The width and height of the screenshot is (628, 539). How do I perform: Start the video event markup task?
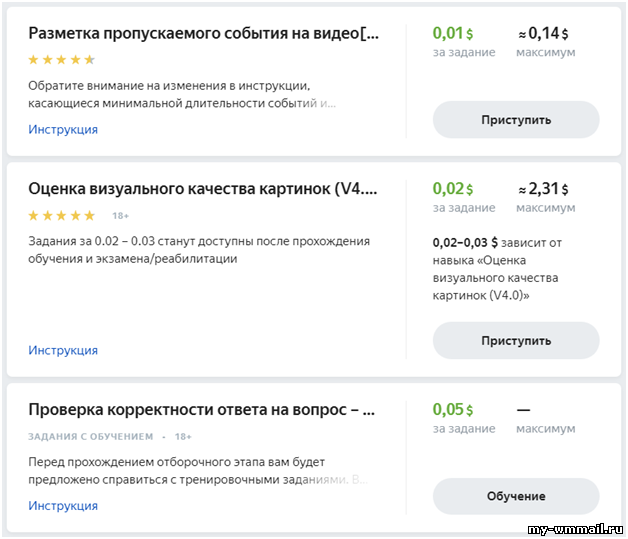(x=516, y=120)
